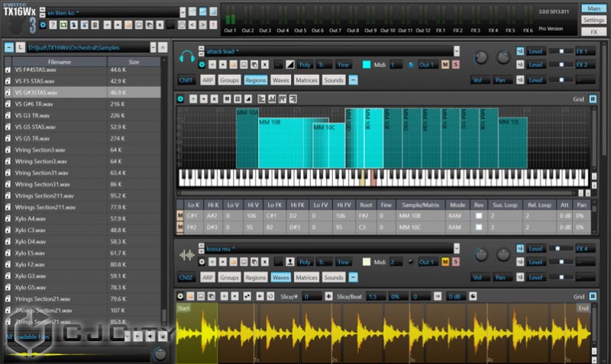Solo the kossa mu slot
Image resolution: width=611 pixels, height=364 pixels.
456,262
